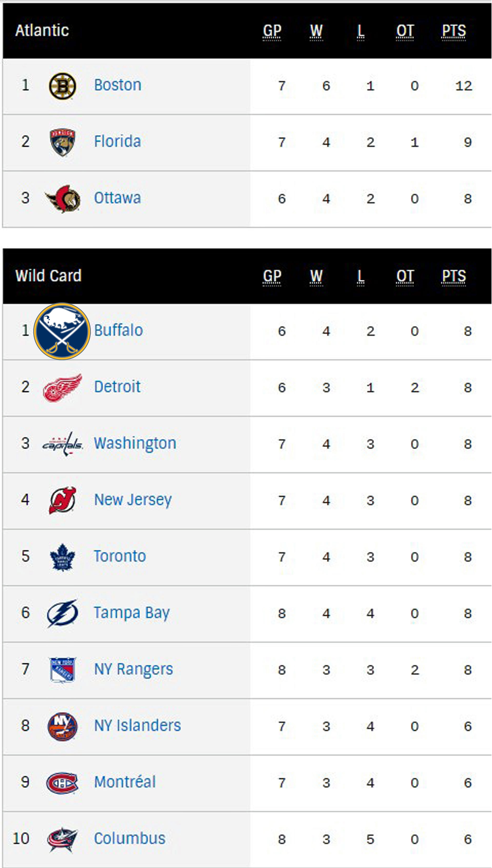Click the Florida Panthers logo
492x868 pixels.
pos(62,142)
